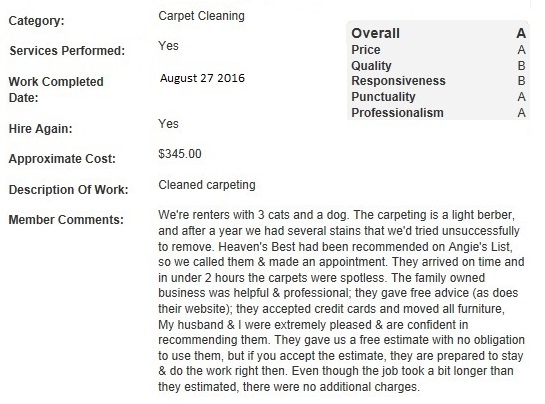Click the Description Of Work label
Screen dimensions: 545x404
click(x=68, y=190)
